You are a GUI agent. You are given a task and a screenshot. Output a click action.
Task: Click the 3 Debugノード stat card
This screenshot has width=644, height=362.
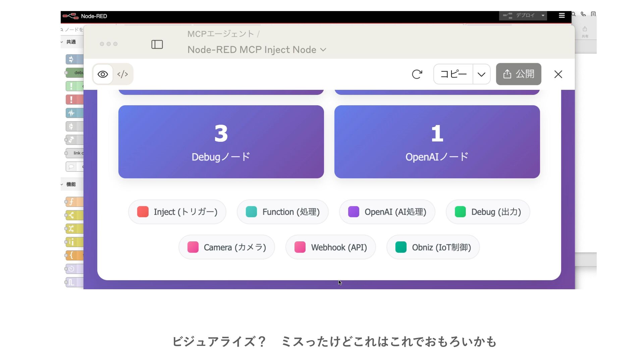pyautogui.click(x=221, y=142)
